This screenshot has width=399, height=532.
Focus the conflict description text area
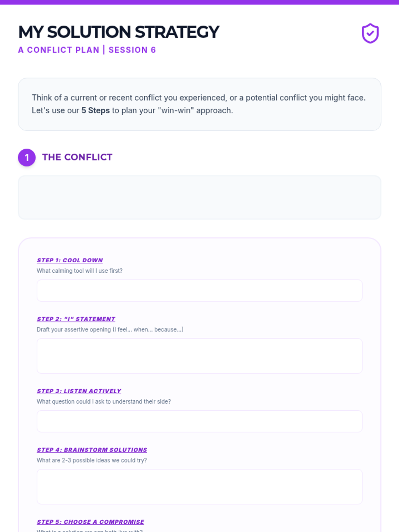pos(199,198)
